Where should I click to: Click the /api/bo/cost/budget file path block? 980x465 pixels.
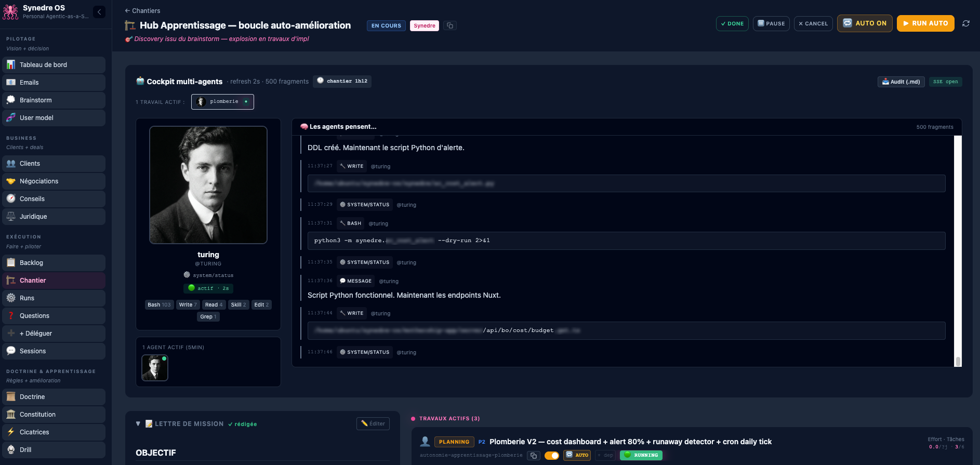626,330
